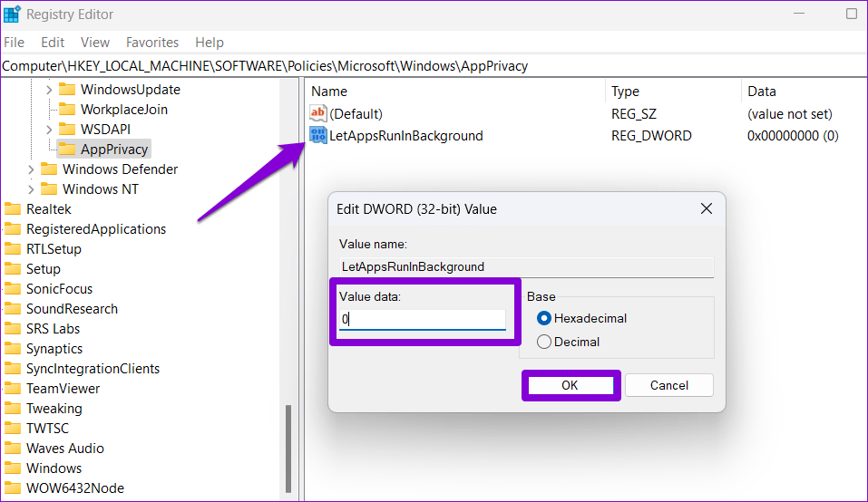Select the (Default) value name

(356, 114)
